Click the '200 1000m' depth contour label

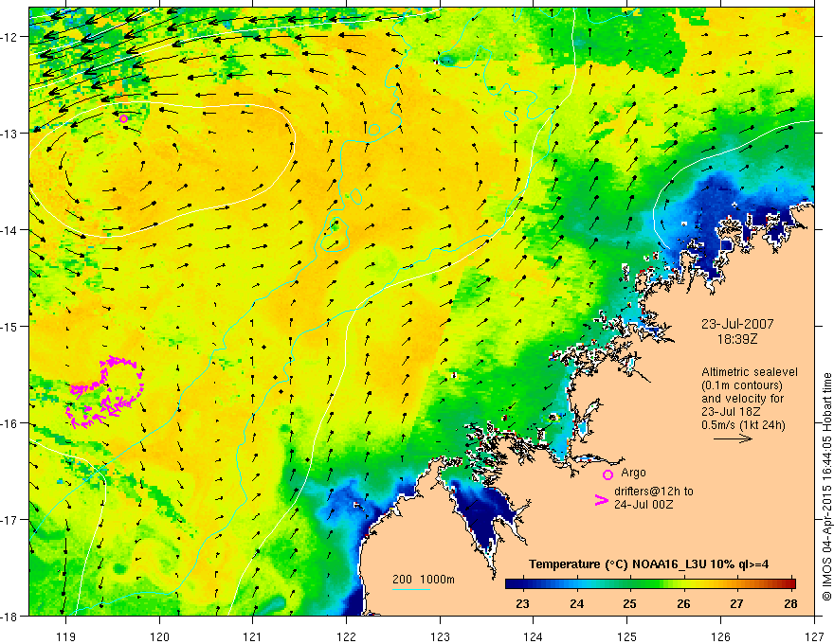tap(424, 580)
